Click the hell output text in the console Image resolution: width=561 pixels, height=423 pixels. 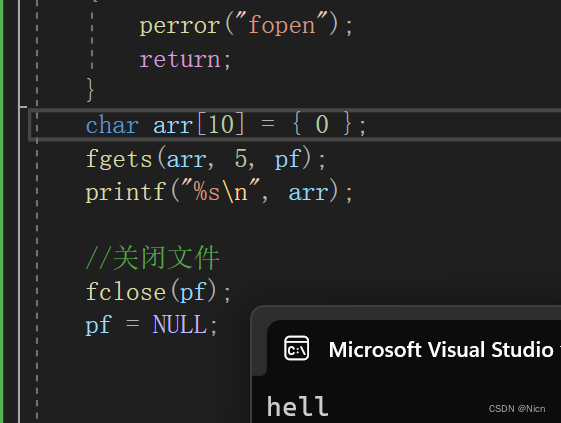click(297, 406)
